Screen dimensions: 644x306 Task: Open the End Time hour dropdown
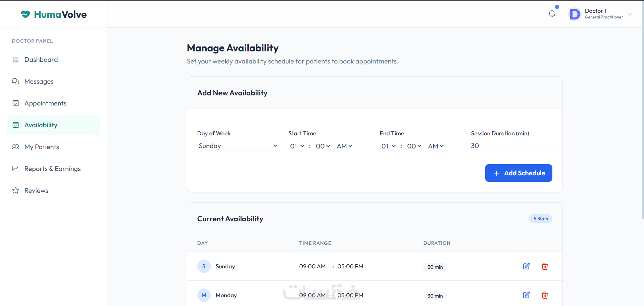[388, 146]
